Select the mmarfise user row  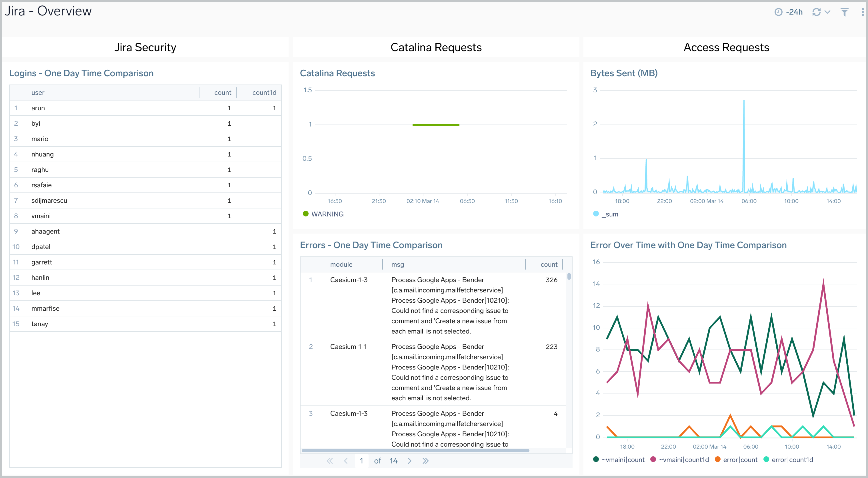coord(145,309)
